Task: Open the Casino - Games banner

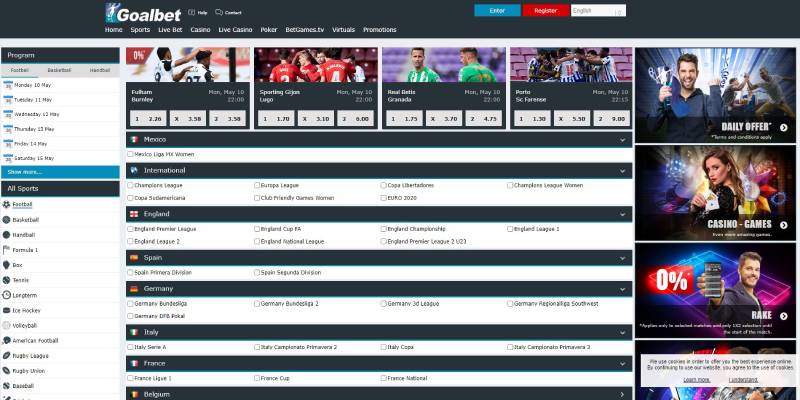Action: tap(715, 193)
